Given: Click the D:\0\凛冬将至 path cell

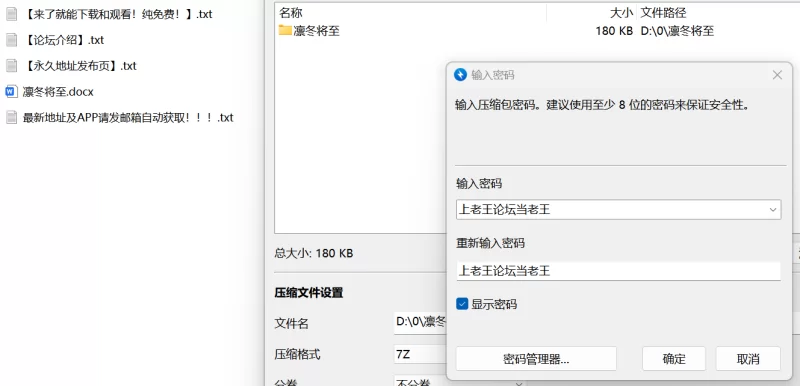Looking at the screenshot, I should coord(677,31).
